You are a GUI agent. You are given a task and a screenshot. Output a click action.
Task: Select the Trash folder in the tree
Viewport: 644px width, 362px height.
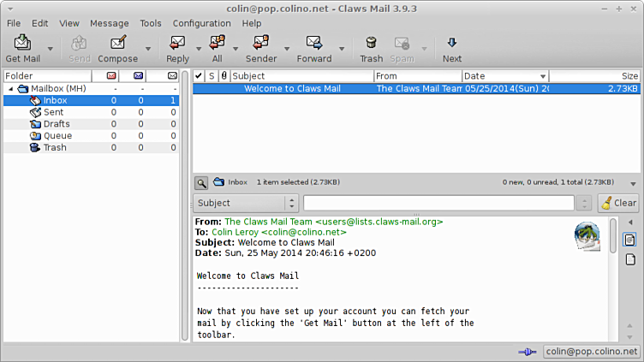[91, 148]
